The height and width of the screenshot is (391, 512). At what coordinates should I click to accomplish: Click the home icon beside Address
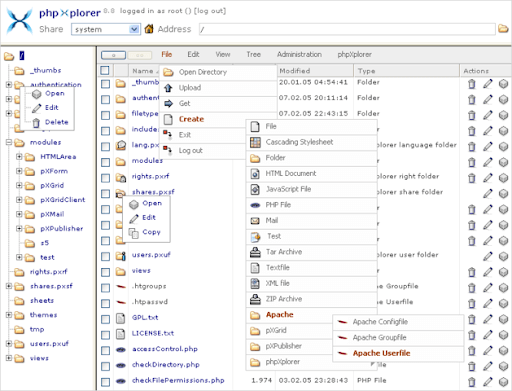pyautogui.click(x=149, y=29)
